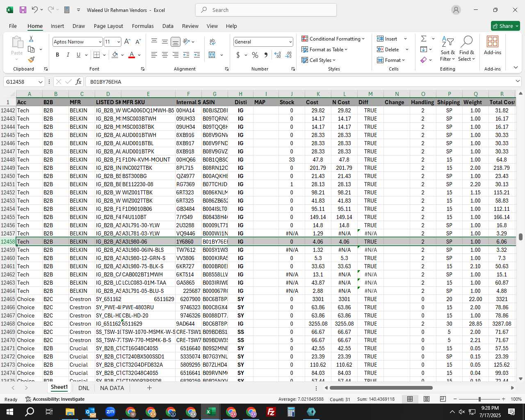Click the Undo arrow icon
525x420 pixels.
(35, 10)
